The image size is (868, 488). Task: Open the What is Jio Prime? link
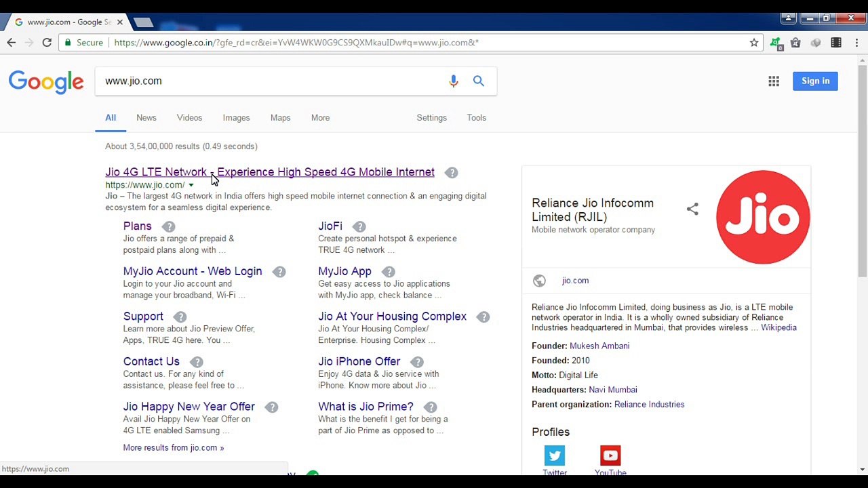(x=366, y=407)
